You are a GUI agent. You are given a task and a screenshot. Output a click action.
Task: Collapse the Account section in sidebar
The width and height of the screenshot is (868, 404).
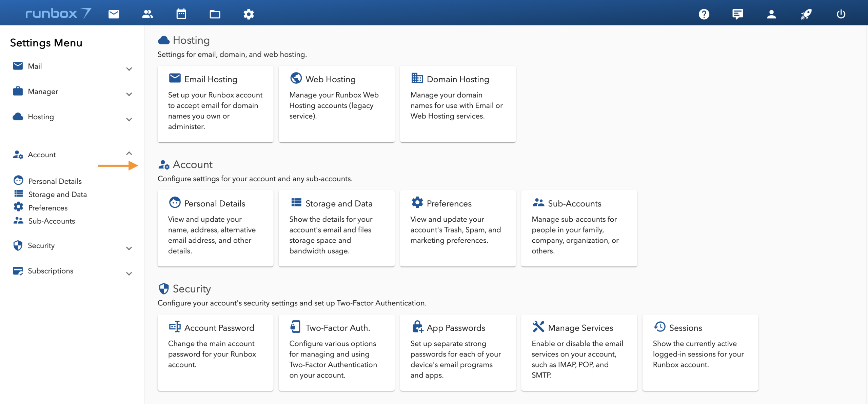[x=129, y=154]
